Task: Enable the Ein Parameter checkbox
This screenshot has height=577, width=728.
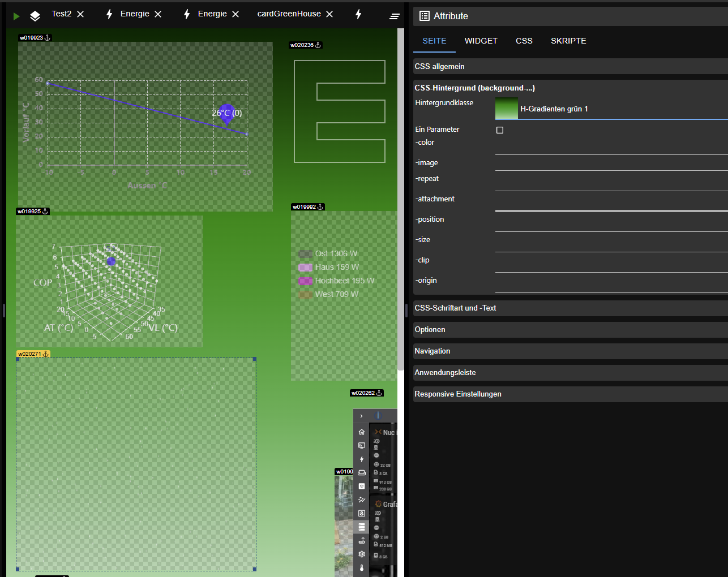Action: (500, 130)
